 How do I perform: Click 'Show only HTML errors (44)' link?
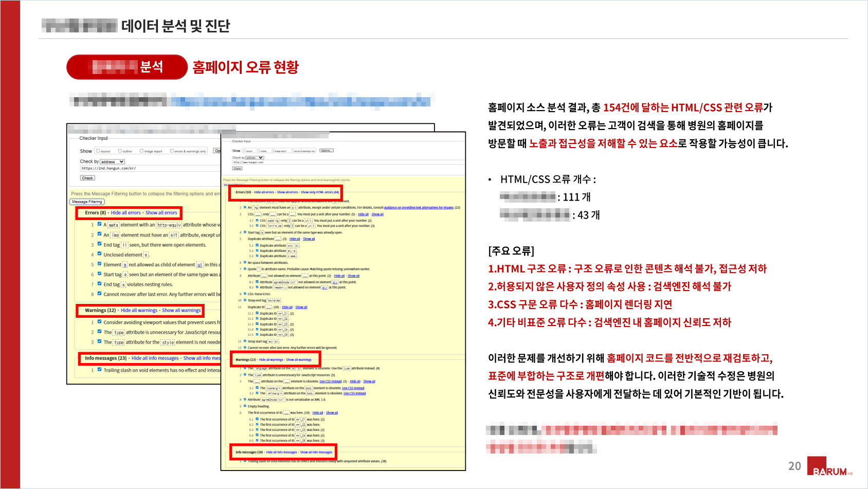pos(320,192)
